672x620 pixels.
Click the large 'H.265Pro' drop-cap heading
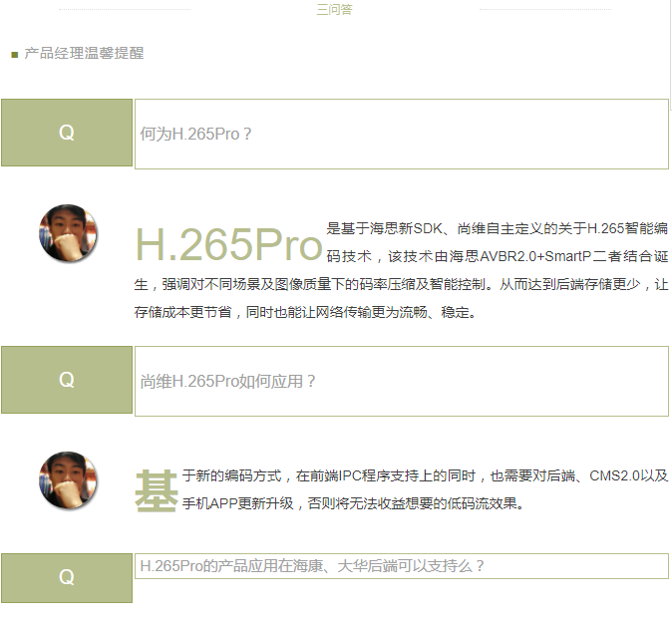tap(229, 244)
